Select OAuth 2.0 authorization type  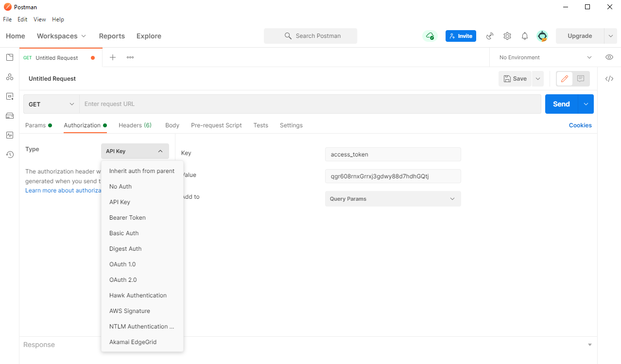pos(123,279)
